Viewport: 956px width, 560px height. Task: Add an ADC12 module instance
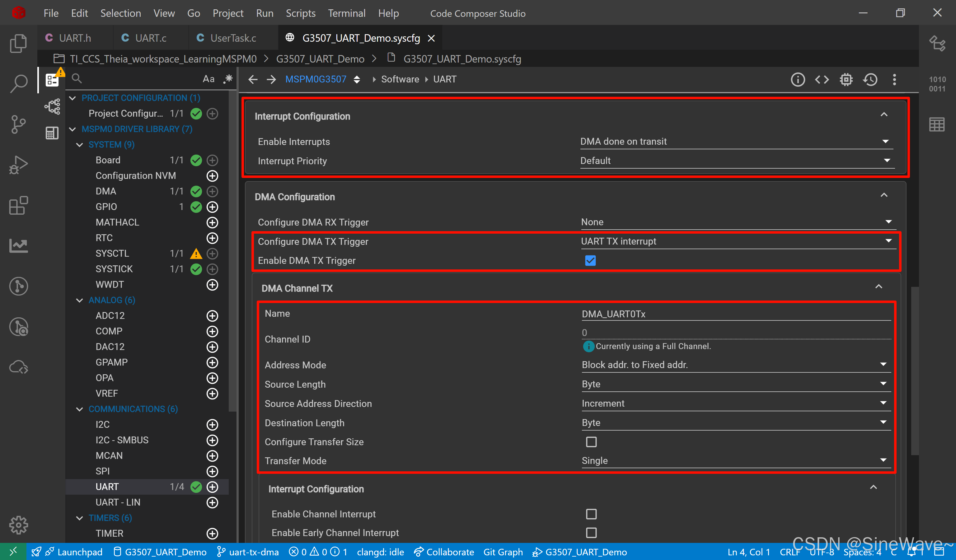pos(213,316)
